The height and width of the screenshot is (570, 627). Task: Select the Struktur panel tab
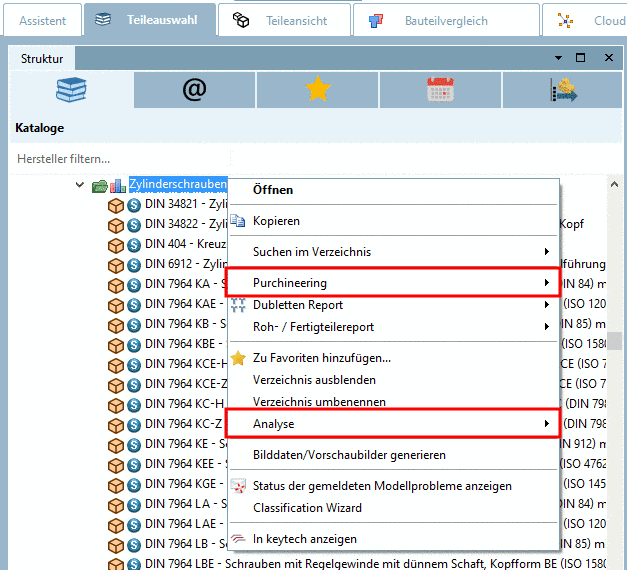(x=42, y=59)
